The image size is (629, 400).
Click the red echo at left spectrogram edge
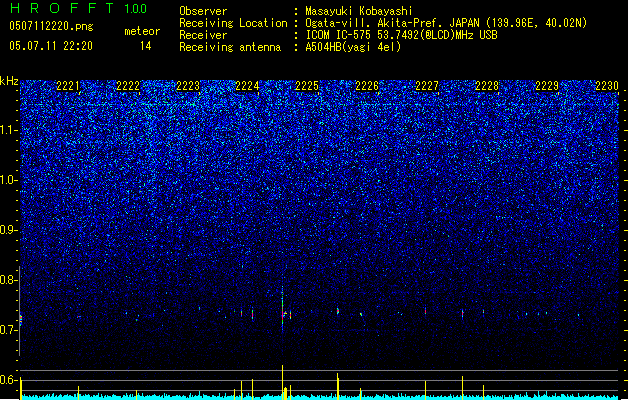pyautogui.click(x=21, y=320)
